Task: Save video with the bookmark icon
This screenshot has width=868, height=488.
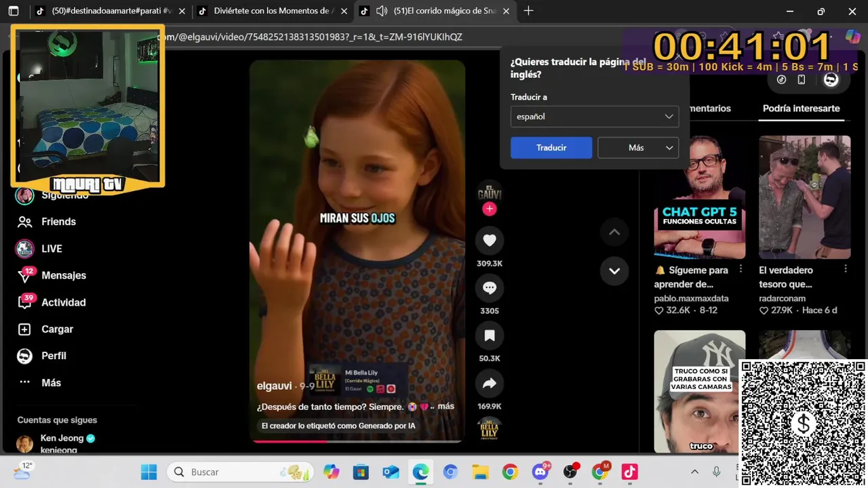Action: pyautogui.click(x=489, y=335)
